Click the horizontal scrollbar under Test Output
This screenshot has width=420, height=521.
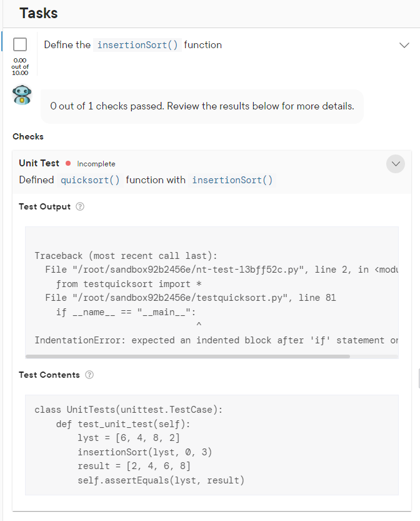187,357
